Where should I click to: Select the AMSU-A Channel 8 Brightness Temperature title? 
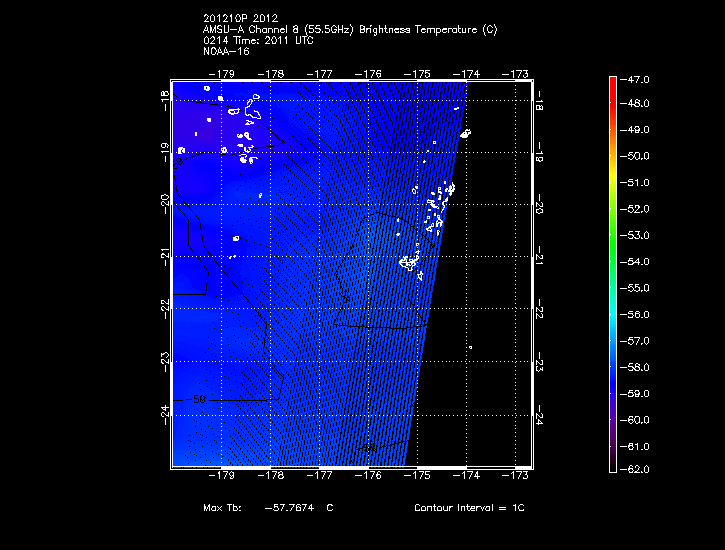[349, 29]
